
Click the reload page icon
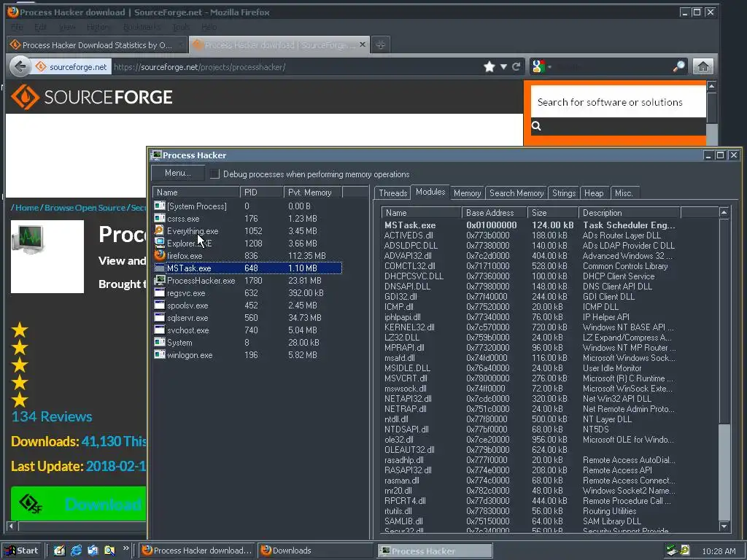click(x=516, y=66)
